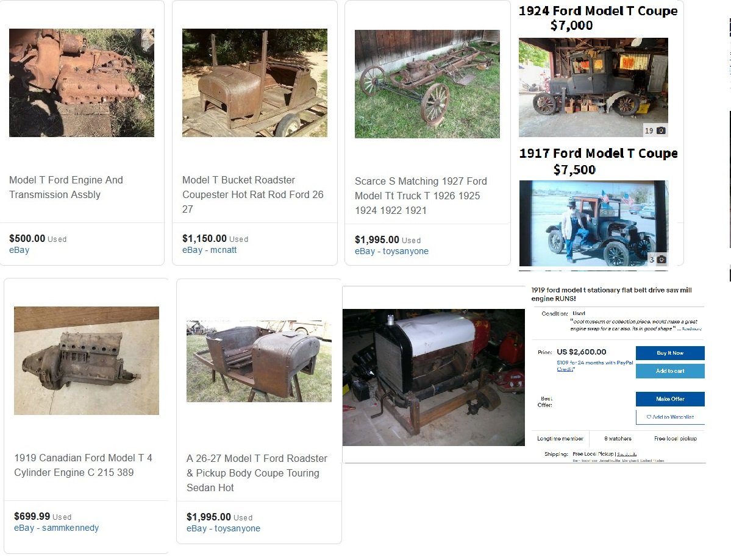
Task: Click the PayPal Credit financing link
Action: [x=595, y=366]
